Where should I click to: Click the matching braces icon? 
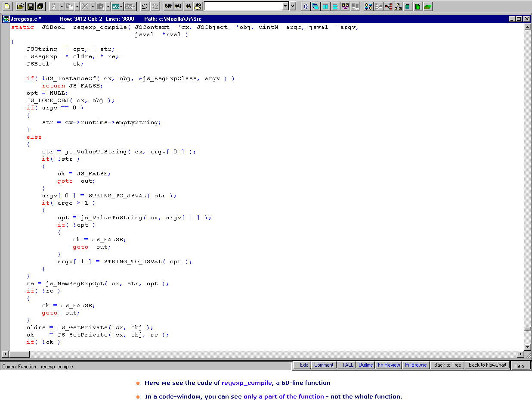[305, 6]
